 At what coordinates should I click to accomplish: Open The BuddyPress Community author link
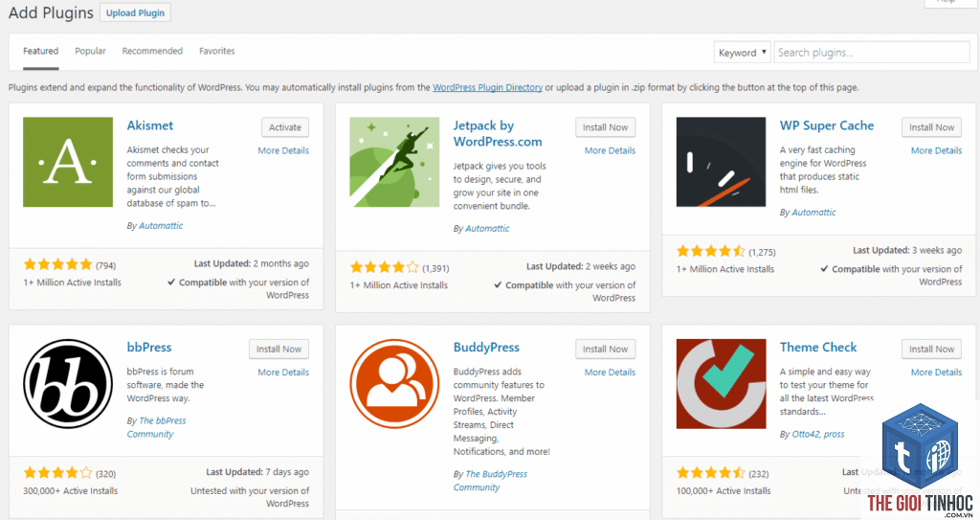pos(490,481)
